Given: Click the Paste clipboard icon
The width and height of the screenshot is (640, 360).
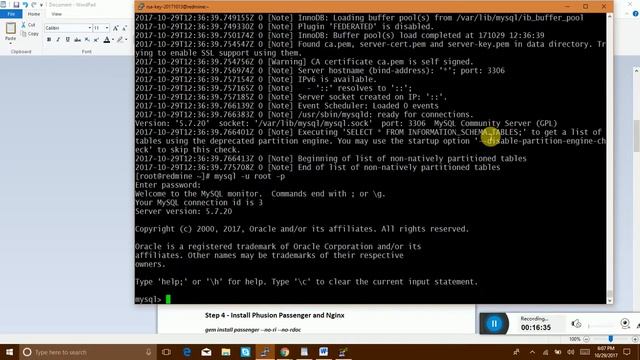Looking at the screenshot, I should (x=11, y=28).
